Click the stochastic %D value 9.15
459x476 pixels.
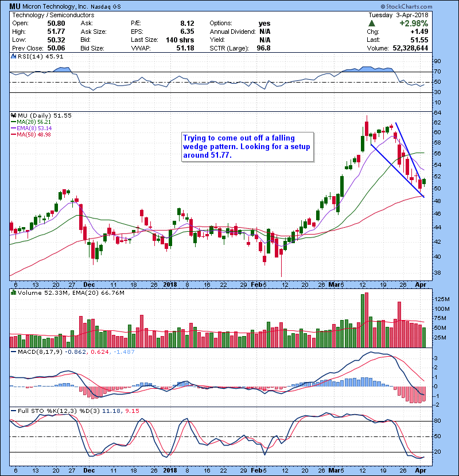click(132, 411)
